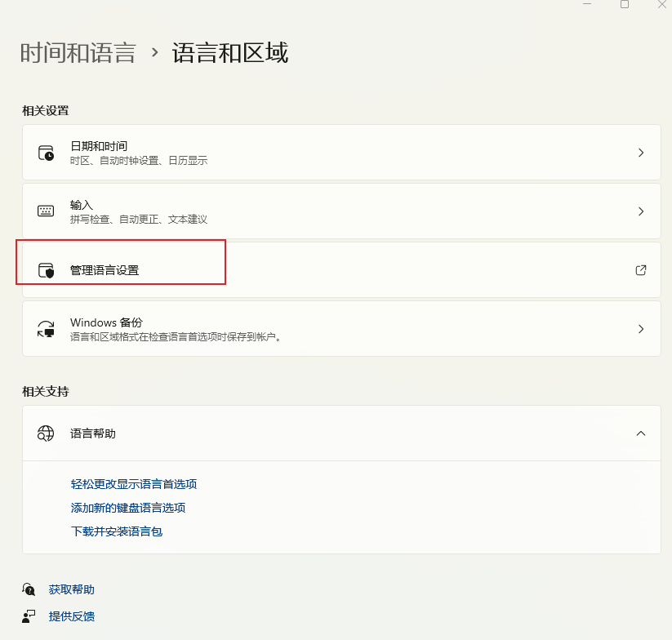672x640 pixels.
Task: Open 输入 settings via right chevron
Action: click(x=641, y=211)
